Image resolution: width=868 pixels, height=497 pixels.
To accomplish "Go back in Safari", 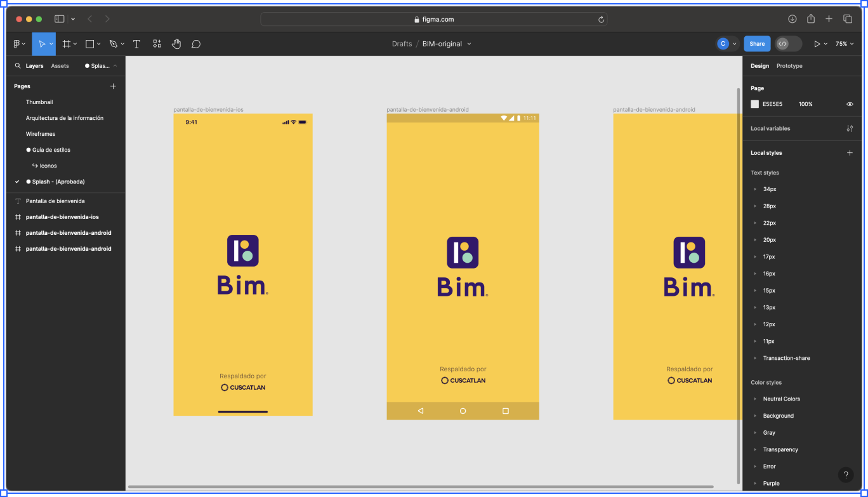I will click(x=89, y=19).
